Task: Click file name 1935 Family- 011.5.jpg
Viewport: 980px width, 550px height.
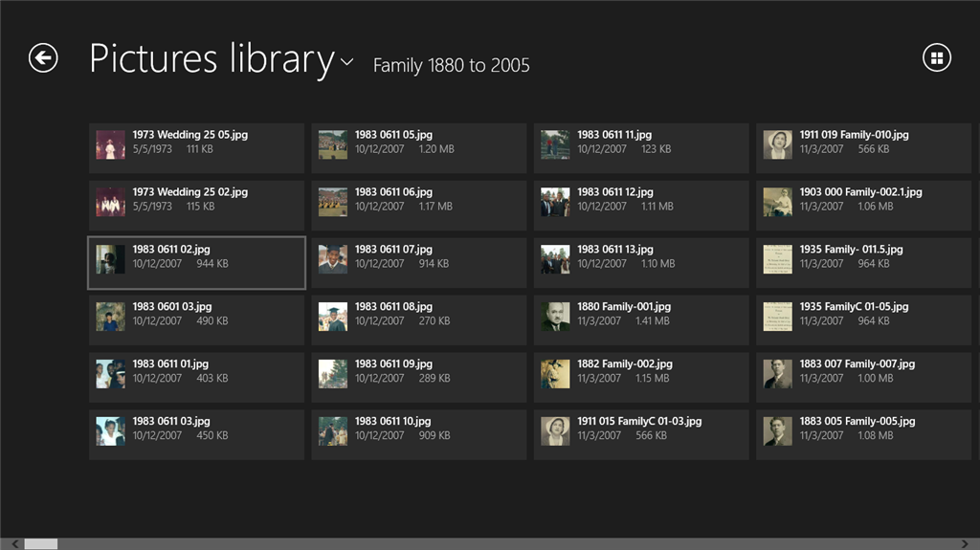Action: 851,250
